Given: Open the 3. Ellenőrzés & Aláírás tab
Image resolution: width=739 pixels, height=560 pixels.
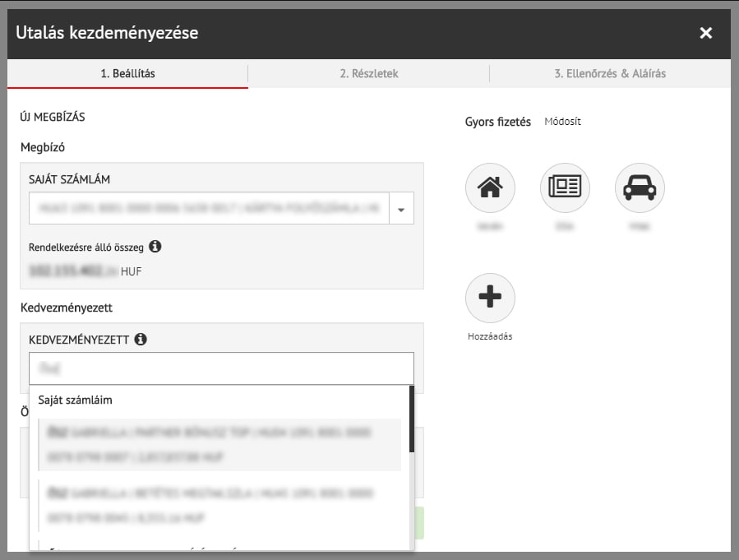Looking at the screenshot, I should tap(610, 73).
